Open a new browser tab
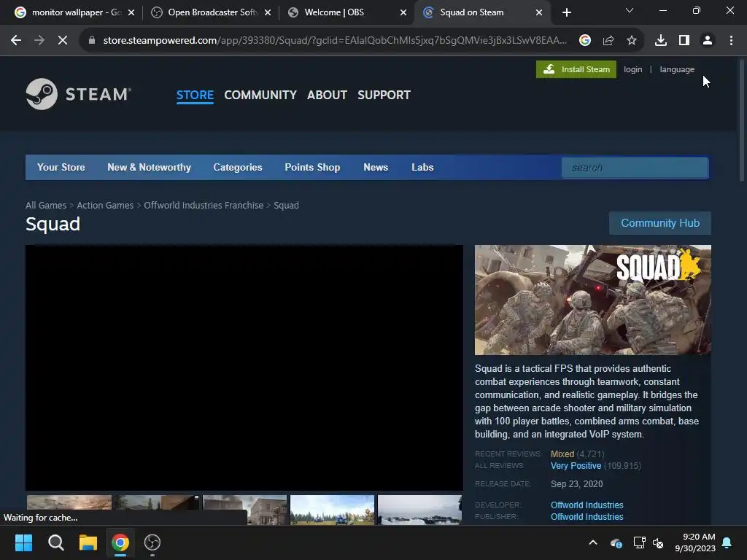 pyautogui.click(x=566, y=12)
